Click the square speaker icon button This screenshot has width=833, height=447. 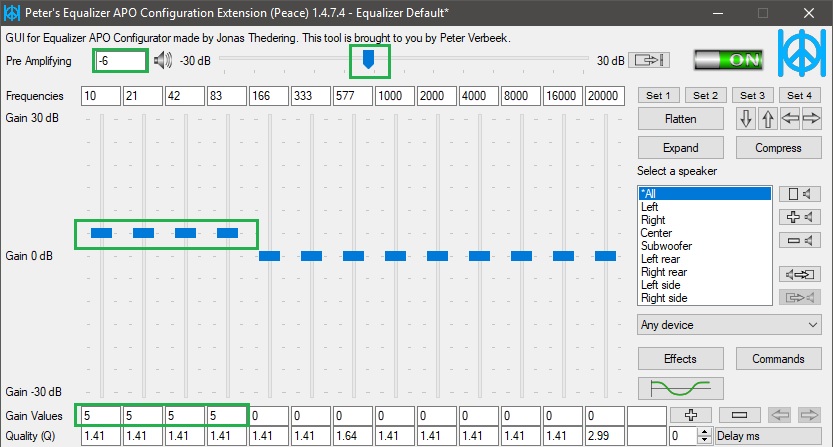coord(800,194)
